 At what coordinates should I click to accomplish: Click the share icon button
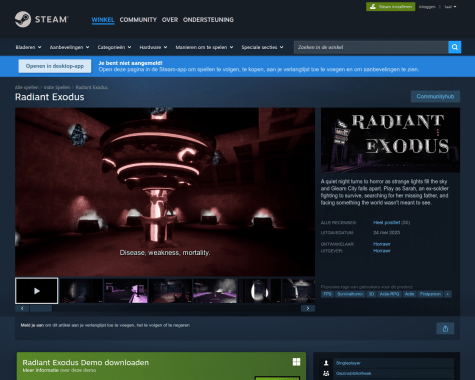click(x=445, y=329)
